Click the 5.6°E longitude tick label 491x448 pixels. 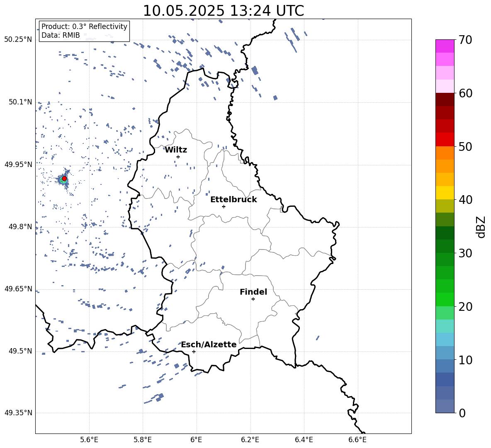(x=89, y=440)
